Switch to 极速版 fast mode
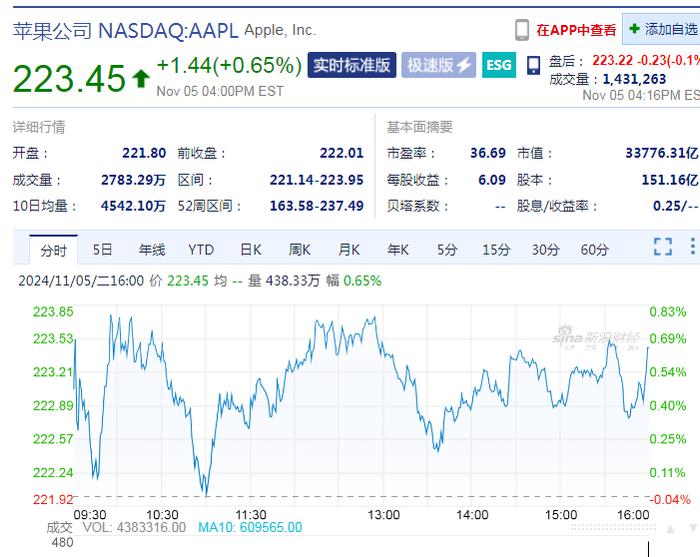This screenshot has height=557, width=700. (438, 65)
